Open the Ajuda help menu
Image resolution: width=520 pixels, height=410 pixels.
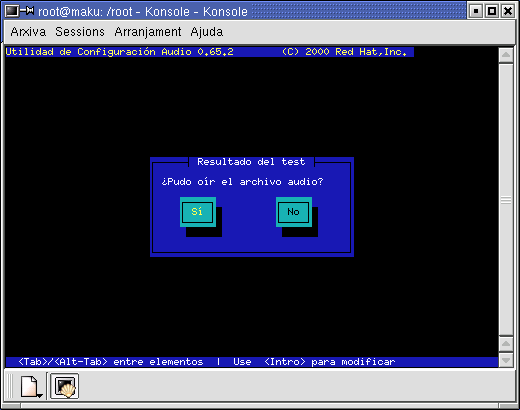tap(207, 32)
